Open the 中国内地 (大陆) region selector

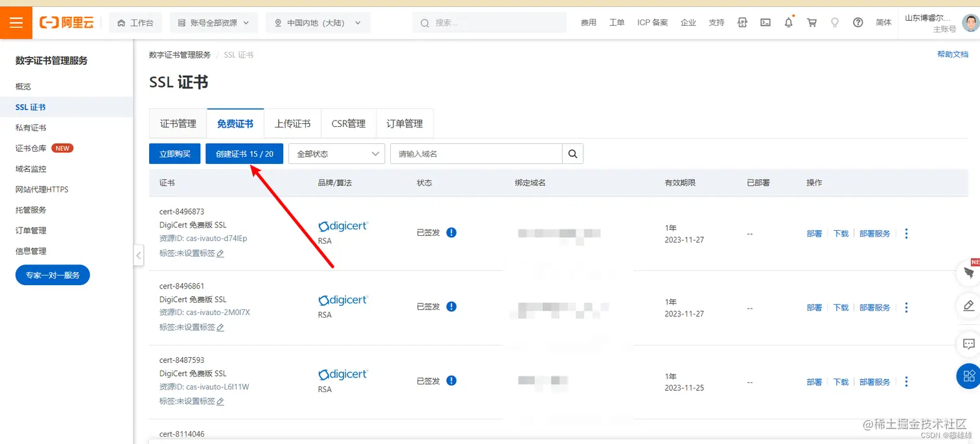tap(318, 22)
